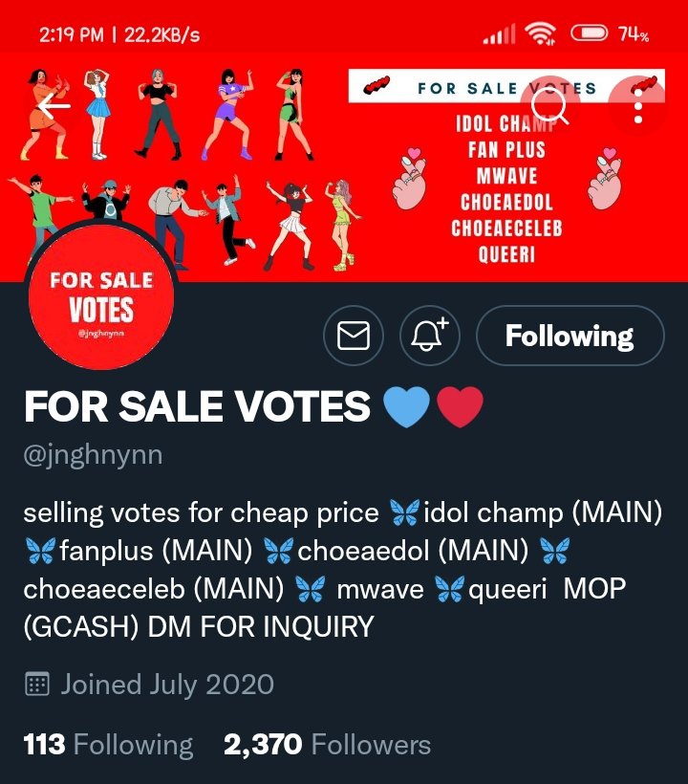View the red header banner image
Image resolution: width=688 pixels, height=784 pixels.
[x=344, y=167]
